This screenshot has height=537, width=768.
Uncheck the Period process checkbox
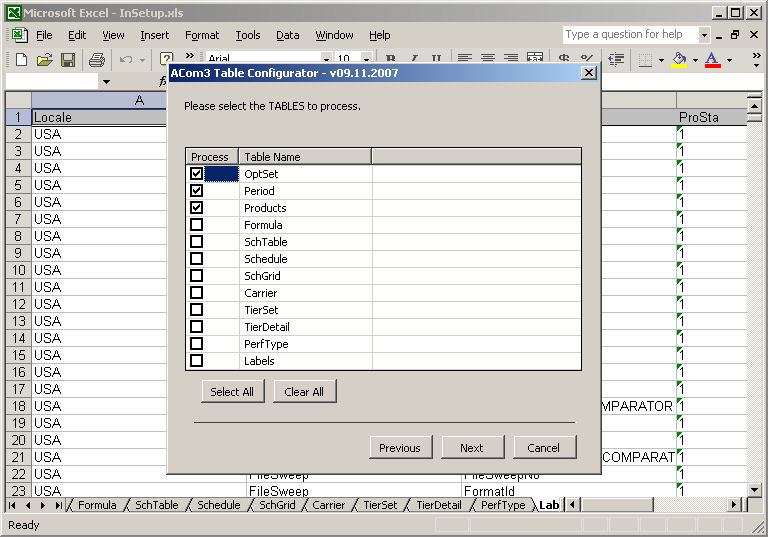point(196,190)
